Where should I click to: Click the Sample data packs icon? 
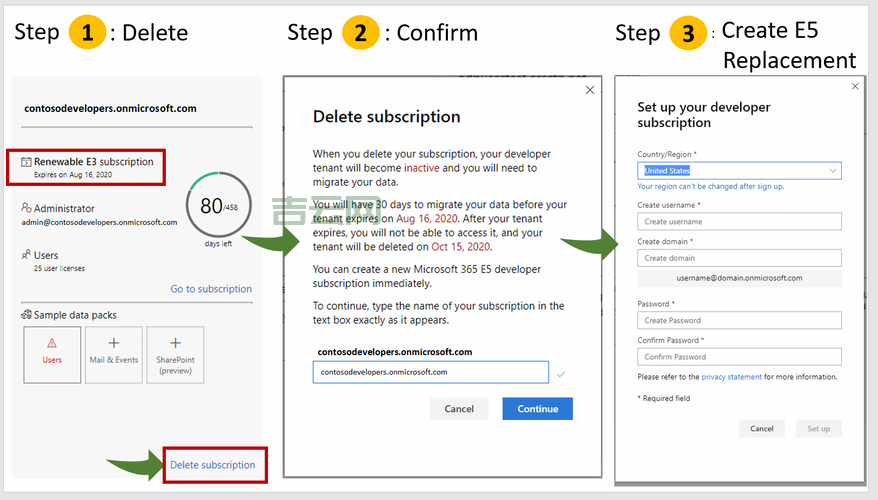26,314
